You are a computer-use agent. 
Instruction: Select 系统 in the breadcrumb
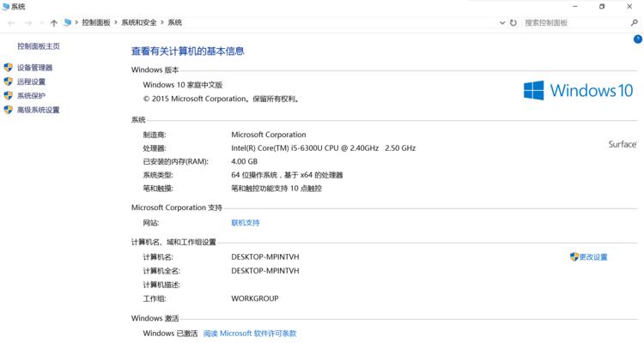[174, 22]
